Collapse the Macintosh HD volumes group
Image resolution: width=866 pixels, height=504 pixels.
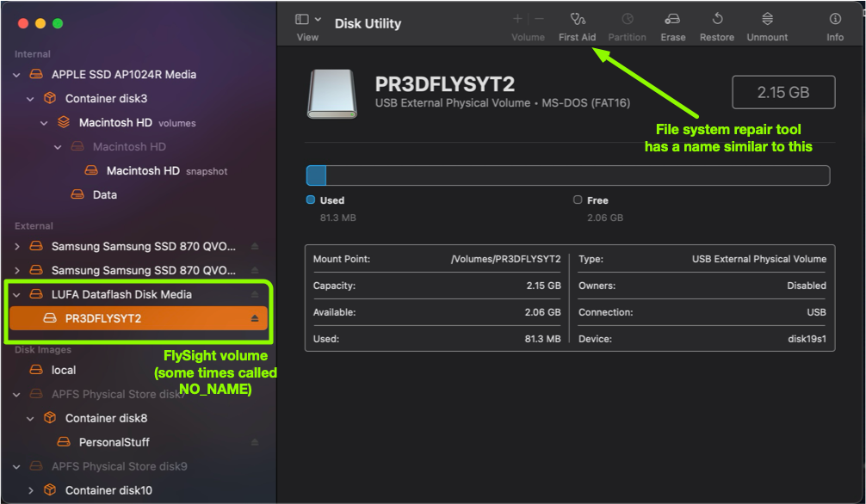[x=44, y=122]
